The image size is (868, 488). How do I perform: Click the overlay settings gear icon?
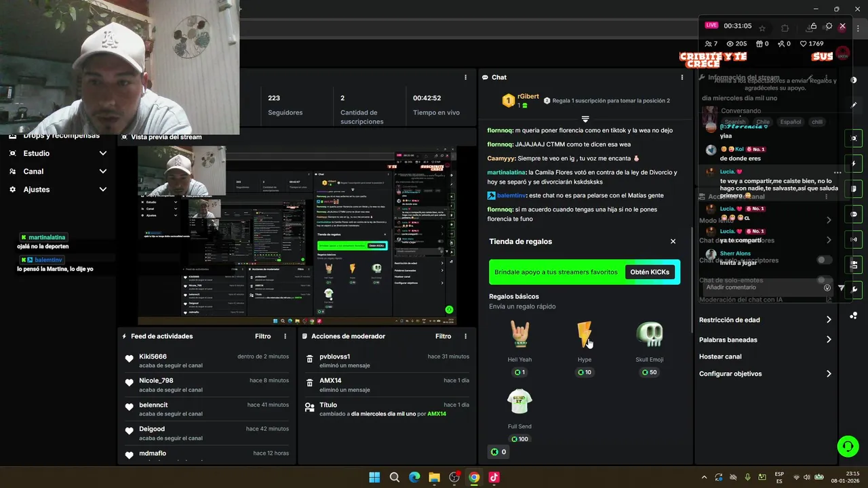[x=829, y=26]
